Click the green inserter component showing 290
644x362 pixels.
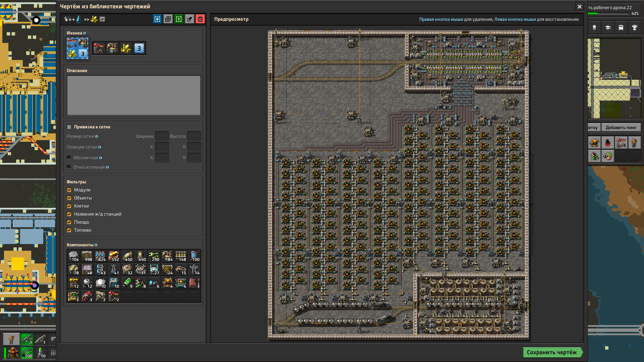(x=154, y=256)
